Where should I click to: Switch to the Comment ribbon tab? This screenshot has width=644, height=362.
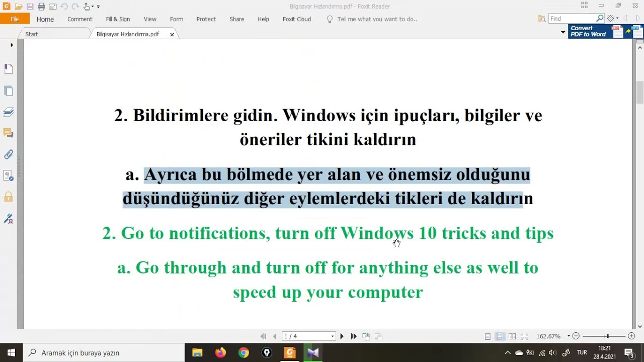click(79, 19)
